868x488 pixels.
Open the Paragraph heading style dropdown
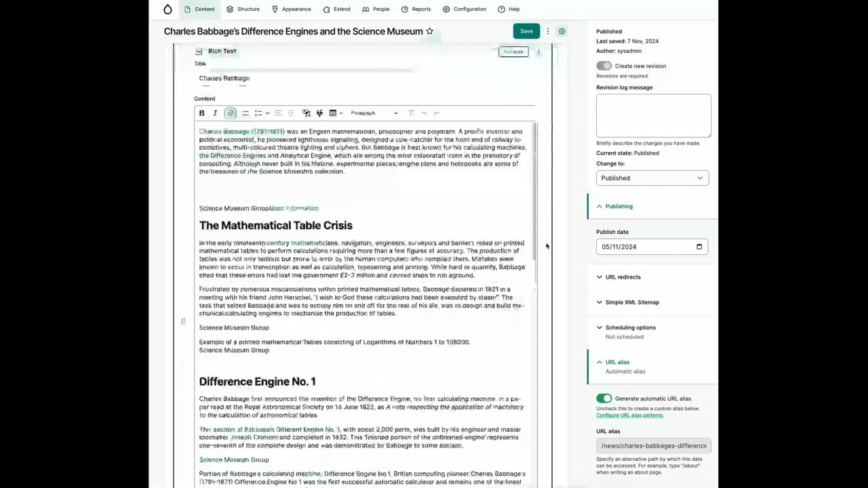[374, 113]
